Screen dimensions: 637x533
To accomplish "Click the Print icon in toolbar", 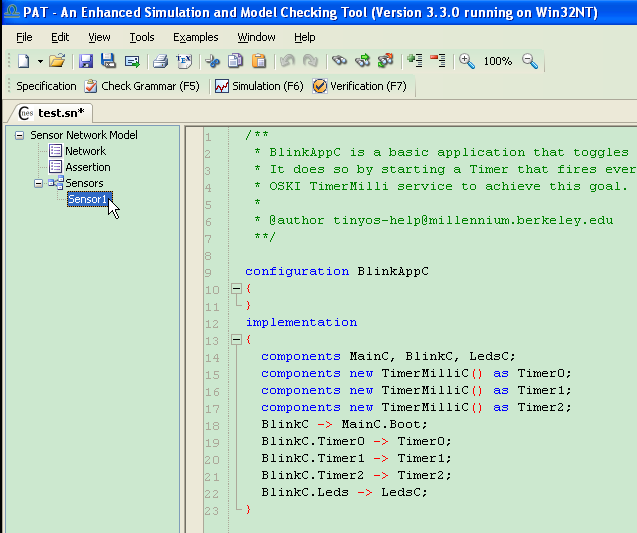I will [160, 61].
